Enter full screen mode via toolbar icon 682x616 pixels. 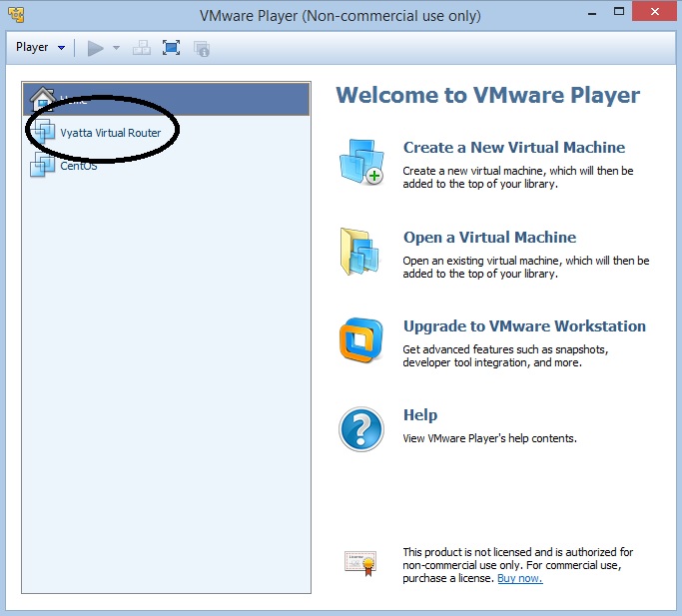(172, 47)
